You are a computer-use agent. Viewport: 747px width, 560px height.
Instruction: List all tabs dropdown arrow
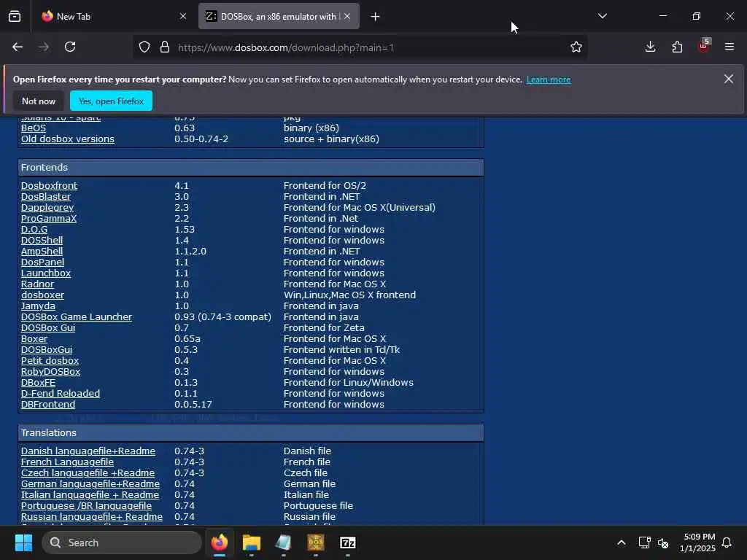pyautogui.click(x=602, y=16)
